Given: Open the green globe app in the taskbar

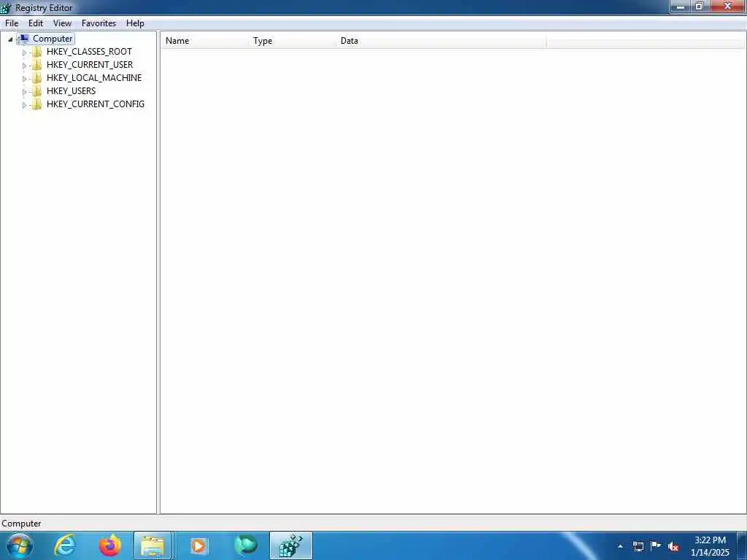Looking at the screenshot, I should (246, 545).
